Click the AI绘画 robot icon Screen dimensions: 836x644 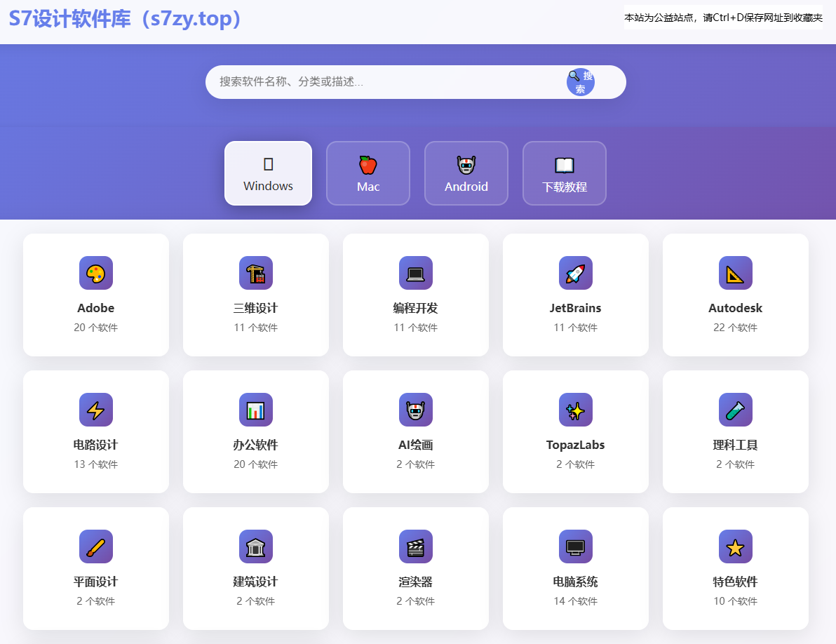pyautogui.click(x=416, y=410)
